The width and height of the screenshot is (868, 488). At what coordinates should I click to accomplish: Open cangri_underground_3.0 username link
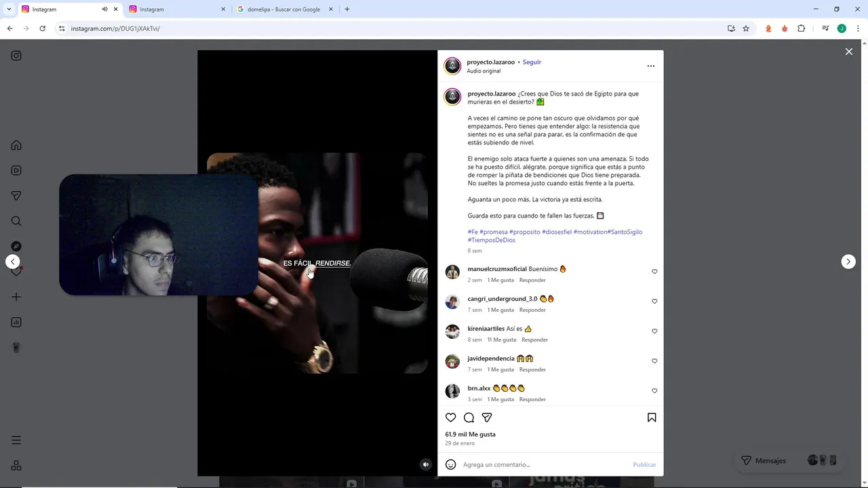click(502, 299)
